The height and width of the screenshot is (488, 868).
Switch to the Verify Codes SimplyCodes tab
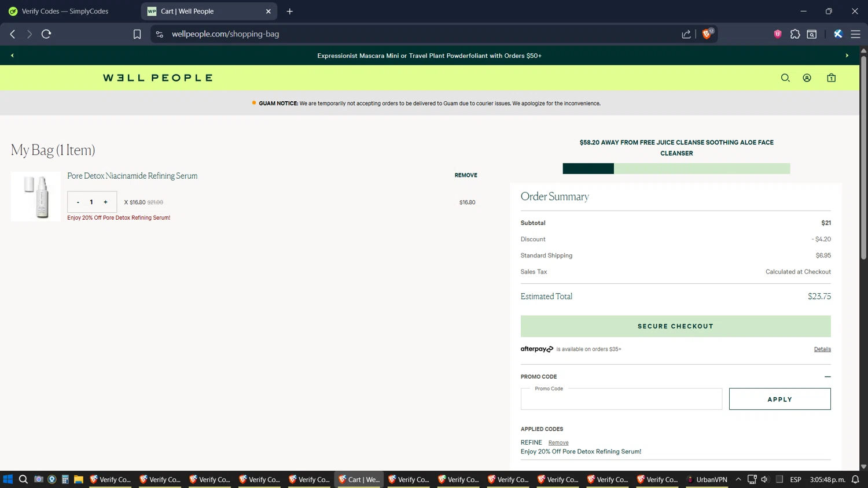(65, 11)
